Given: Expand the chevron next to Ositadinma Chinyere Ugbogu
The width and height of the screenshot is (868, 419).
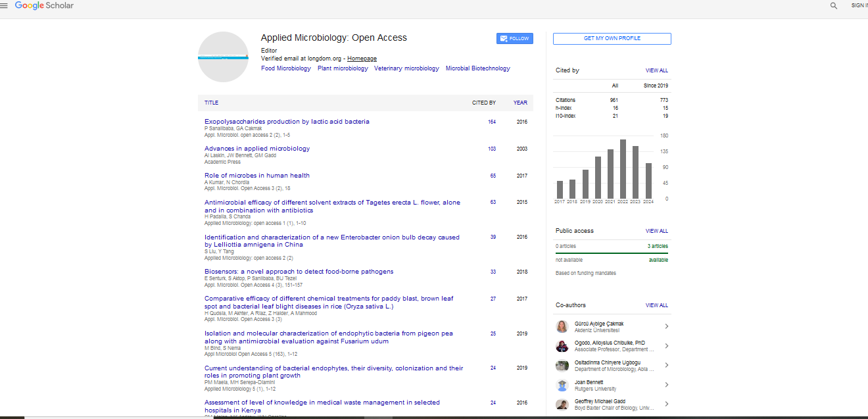Looking at the screenshot, I should click(x=666, y=366).
